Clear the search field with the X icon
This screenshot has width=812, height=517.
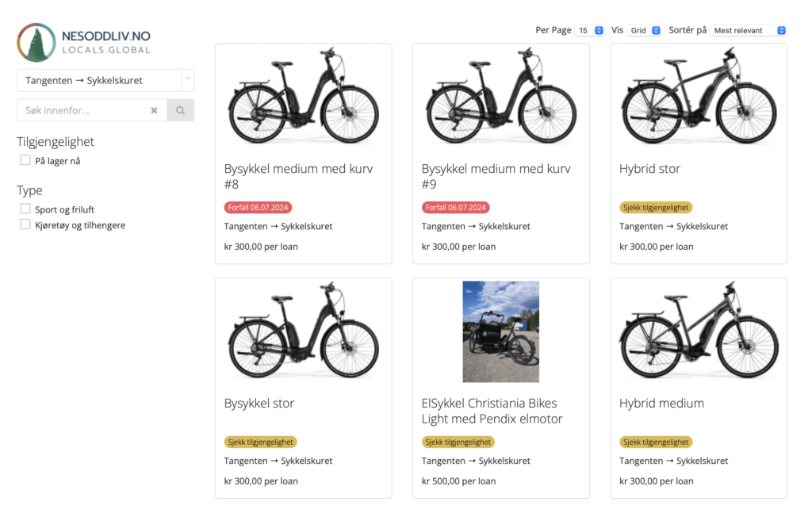click(x=154, y=110)
